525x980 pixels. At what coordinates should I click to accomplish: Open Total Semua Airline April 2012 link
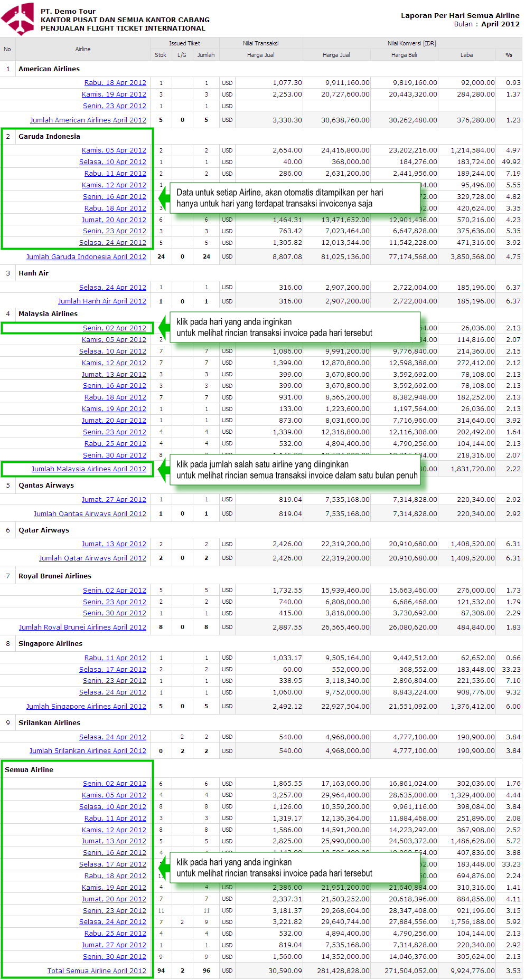coord(97,971)
